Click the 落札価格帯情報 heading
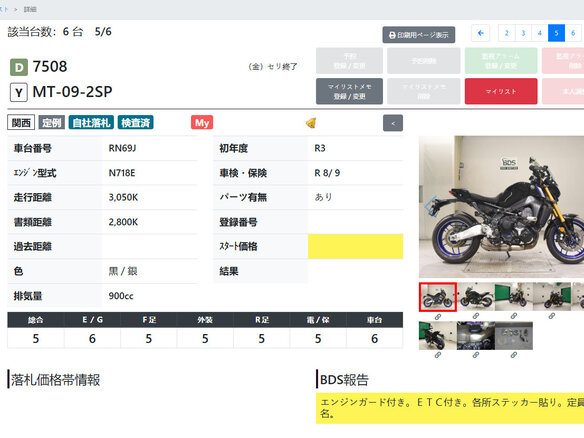This screenshot has height=438, width=584. [x=55, y=380]
